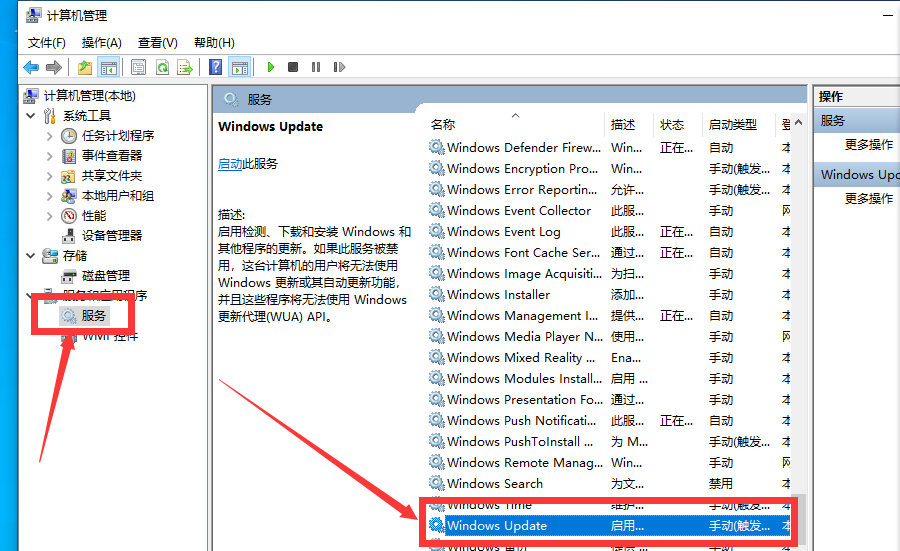The image size is (900, 551).
Task: Open the blue Help question mark icon
Action: (x=215, y=67)
